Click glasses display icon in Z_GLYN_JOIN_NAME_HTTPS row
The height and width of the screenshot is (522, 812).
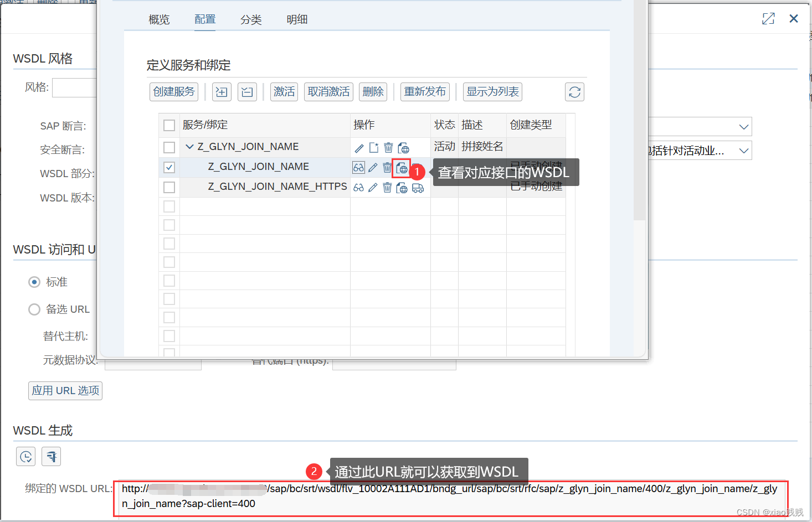(x=359, y=188)
